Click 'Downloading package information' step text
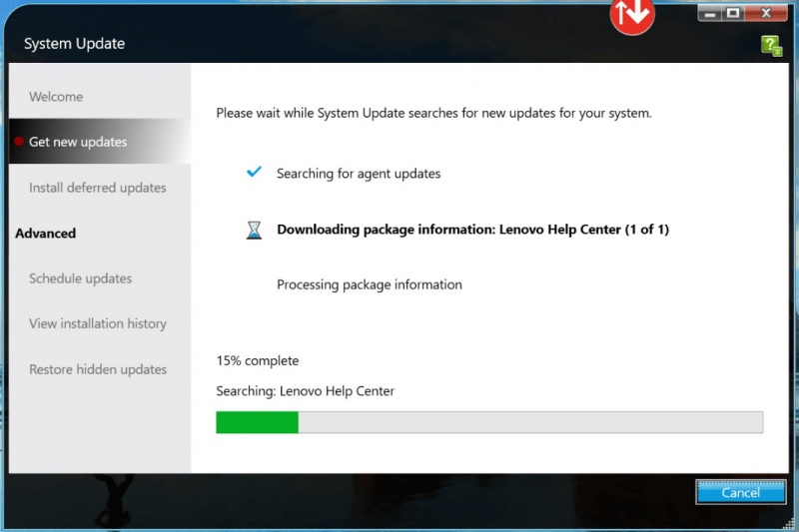 tap(472, 230)
